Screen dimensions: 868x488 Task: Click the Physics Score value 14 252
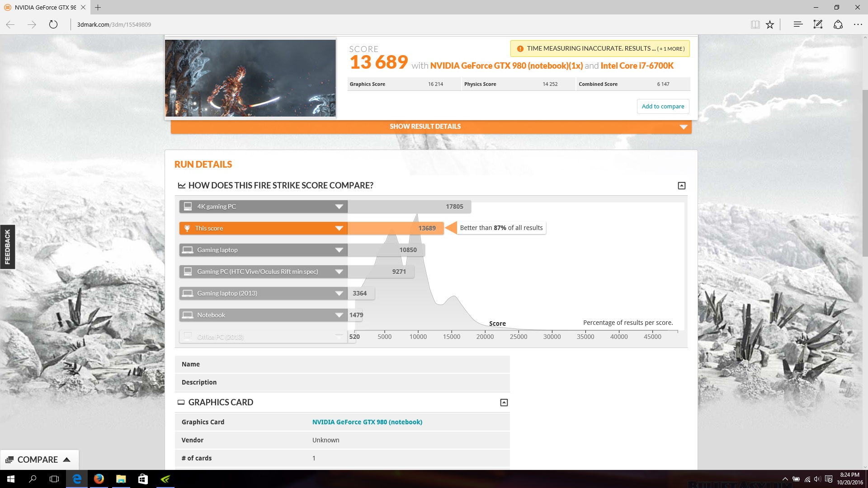550,84
